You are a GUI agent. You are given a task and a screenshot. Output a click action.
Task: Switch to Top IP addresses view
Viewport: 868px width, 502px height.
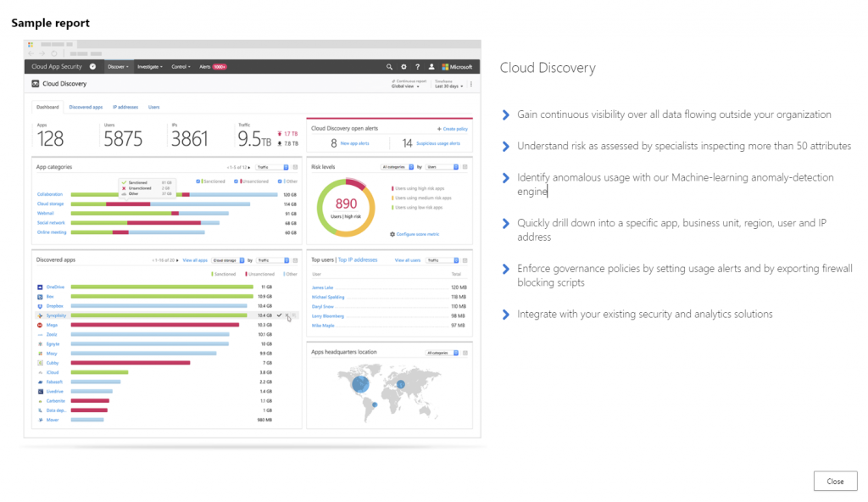tap(358, 259)
